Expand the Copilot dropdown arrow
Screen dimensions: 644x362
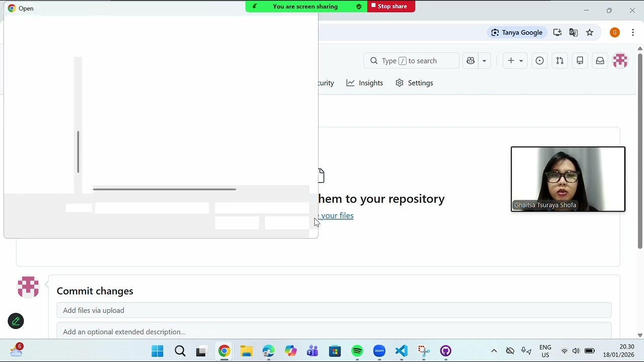pyautogui.click(x=484, y=61)
